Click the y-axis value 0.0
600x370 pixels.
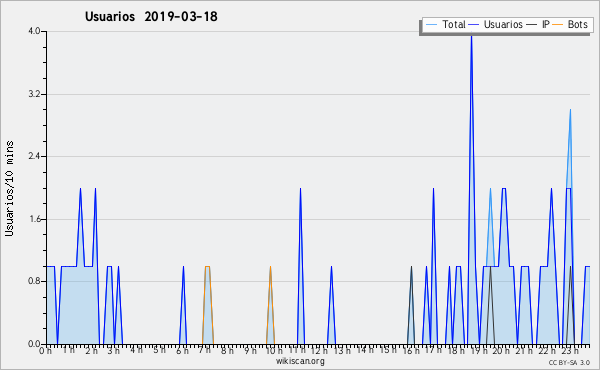[x=34, y=344]
